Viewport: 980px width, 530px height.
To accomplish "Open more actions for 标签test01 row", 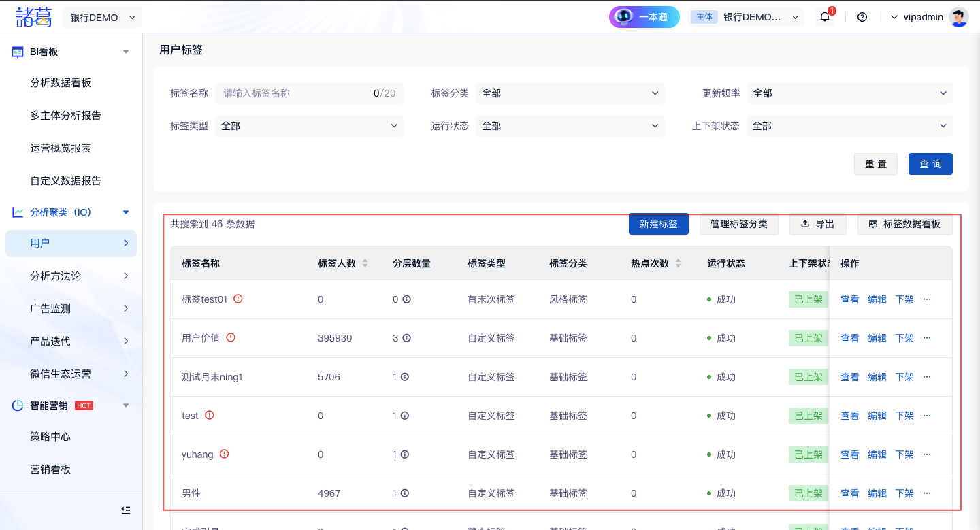I will point(926,299).
